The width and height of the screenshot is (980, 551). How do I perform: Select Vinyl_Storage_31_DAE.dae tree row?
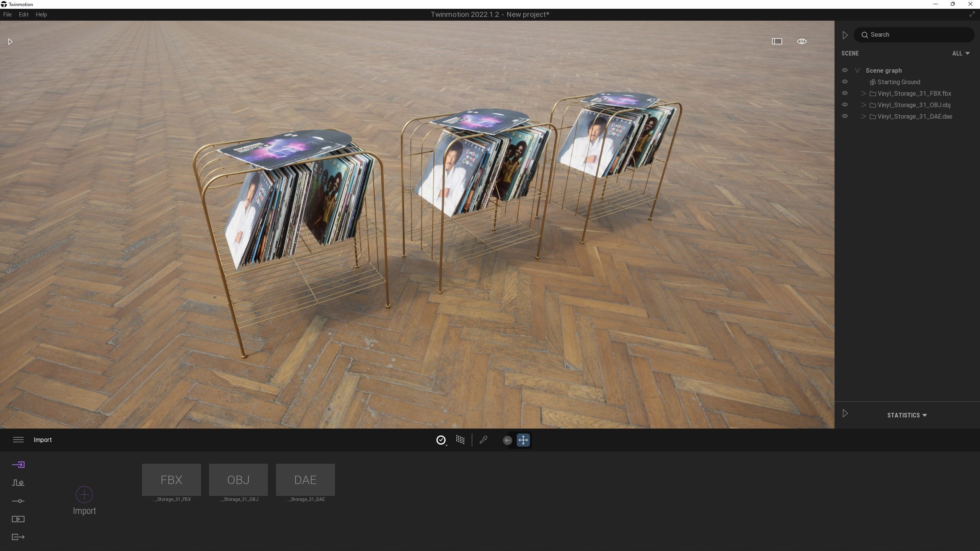[x=907, y=117]
